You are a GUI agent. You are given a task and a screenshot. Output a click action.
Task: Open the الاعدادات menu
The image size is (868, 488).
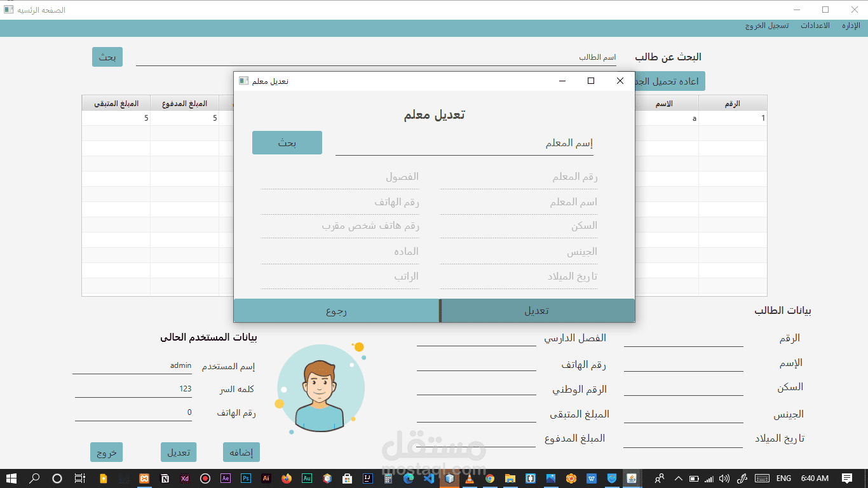[815, 26]
